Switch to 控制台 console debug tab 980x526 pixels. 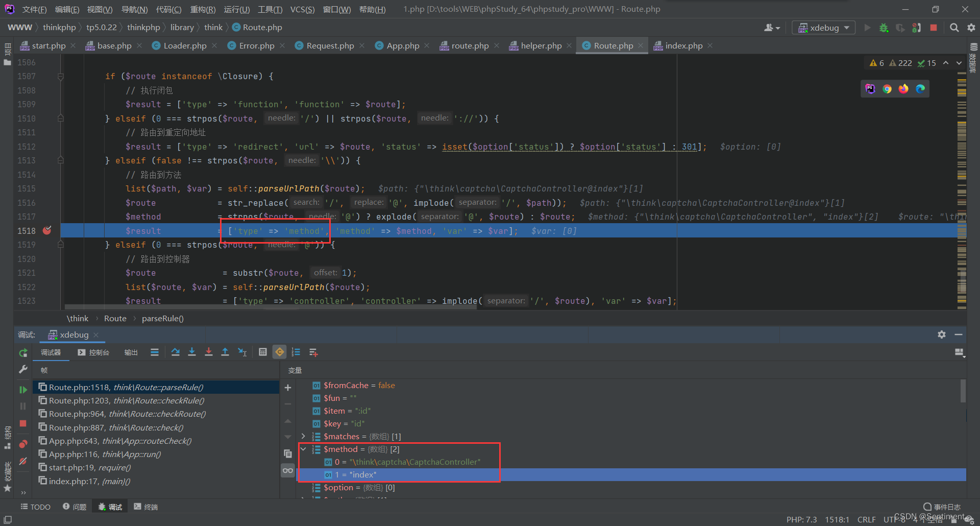(x=93, y=352)
